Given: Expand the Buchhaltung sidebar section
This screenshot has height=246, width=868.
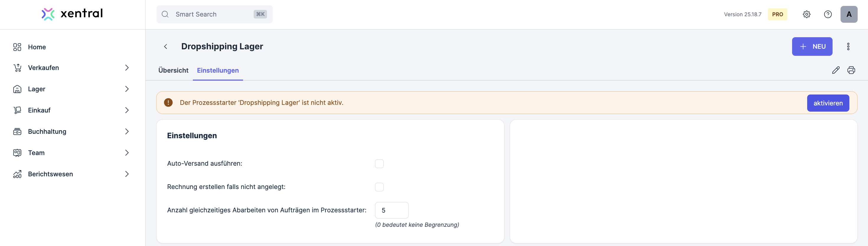Looking at the screenshot, I should point(127,131).
